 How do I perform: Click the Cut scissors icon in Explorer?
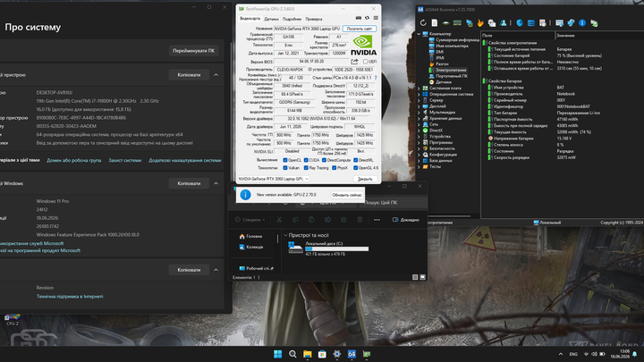tap(279, 220)
